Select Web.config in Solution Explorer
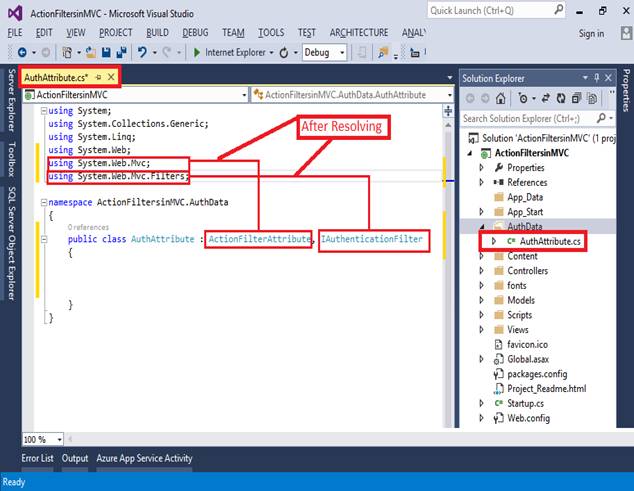634x491 pixels. click(526, 418)
